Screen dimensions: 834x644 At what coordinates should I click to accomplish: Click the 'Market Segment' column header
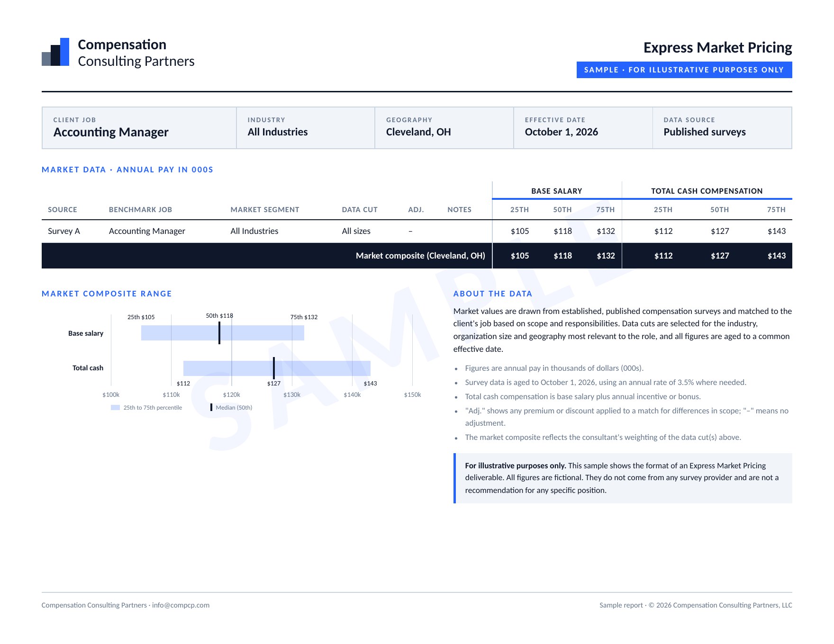[x=265, y=210]
